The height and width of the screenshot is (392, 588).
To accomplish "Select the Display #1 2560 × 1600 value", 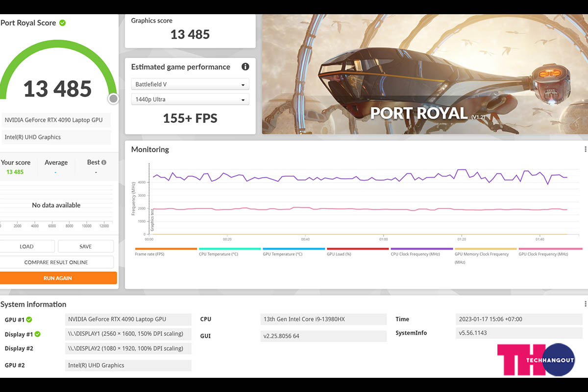I will pyautogui.click(x=128, y=334).
